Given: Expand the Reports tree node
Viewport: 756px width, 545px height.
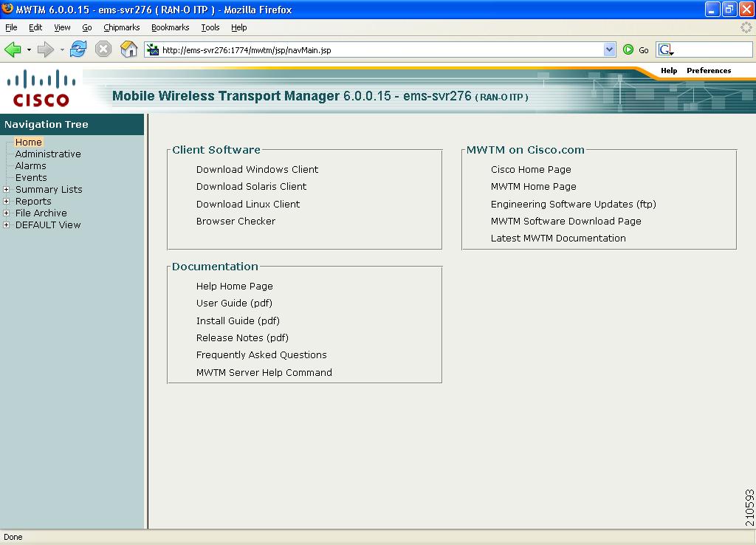Looking at the screenshot, I should (6, 201).
